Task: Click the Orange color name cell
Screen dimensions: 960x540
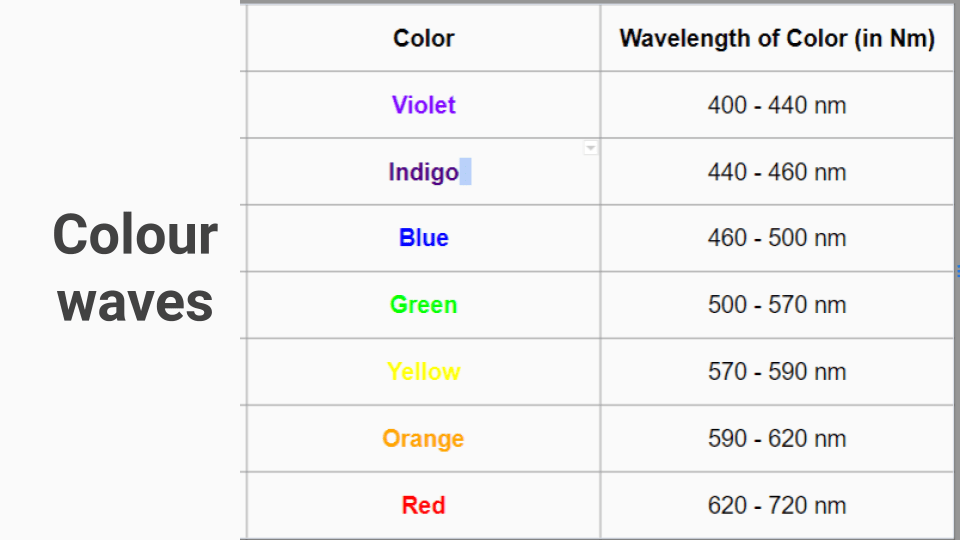Action: coord(423,438)
